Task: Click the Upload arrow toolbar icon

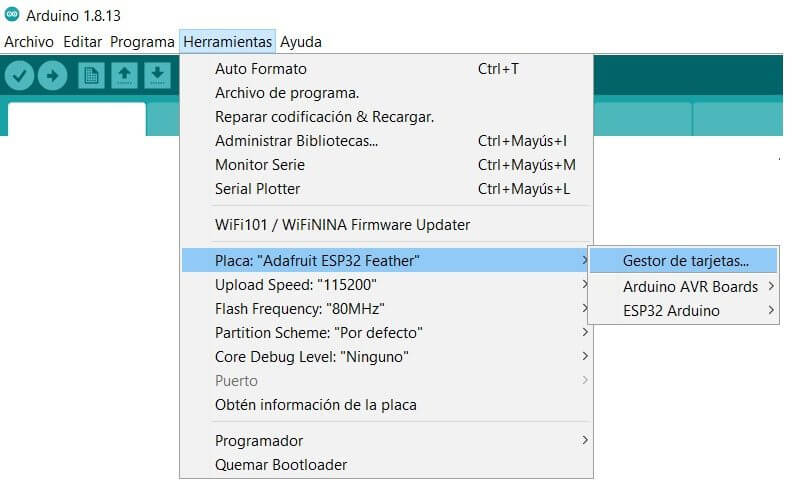Action: pos(52,75)
